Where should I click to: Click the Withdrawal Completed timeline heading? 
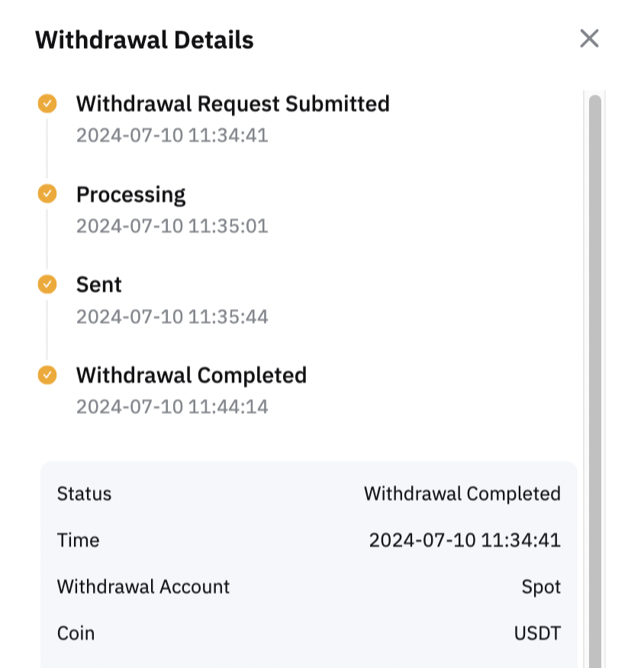tap(192, 375)
